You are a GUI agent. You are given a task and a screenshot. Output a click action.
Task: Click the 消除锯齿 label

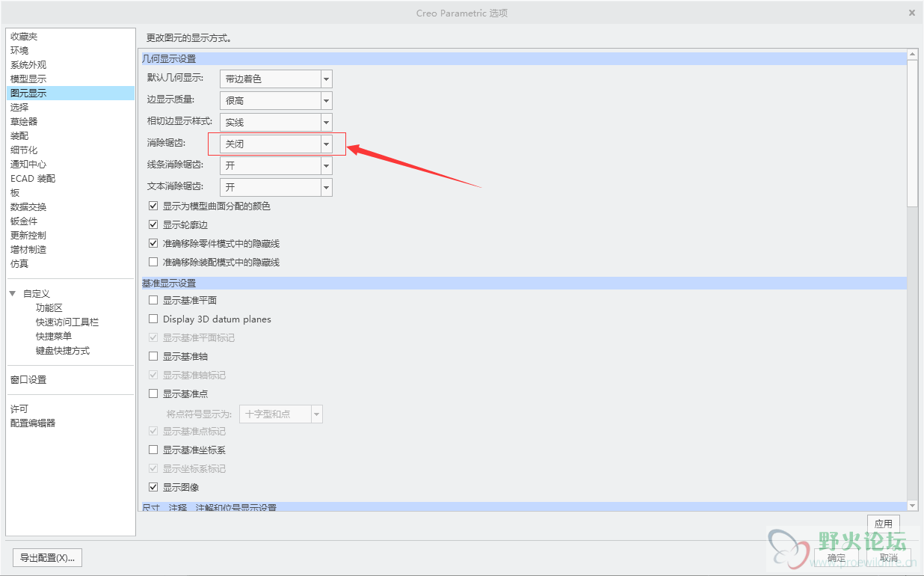166,142
